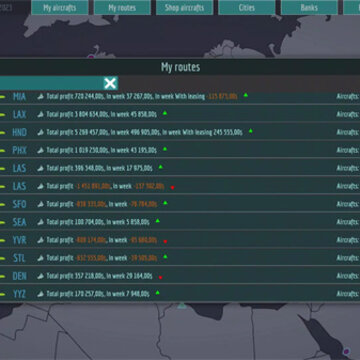Click the orange leasing loss value in MIA row
This screenshot has height=360, width=360.
click(222, 97)
